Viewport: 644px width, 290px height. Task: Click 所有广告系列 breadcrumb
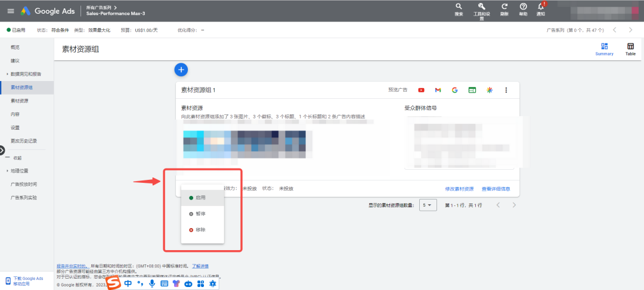coord(98,7)
